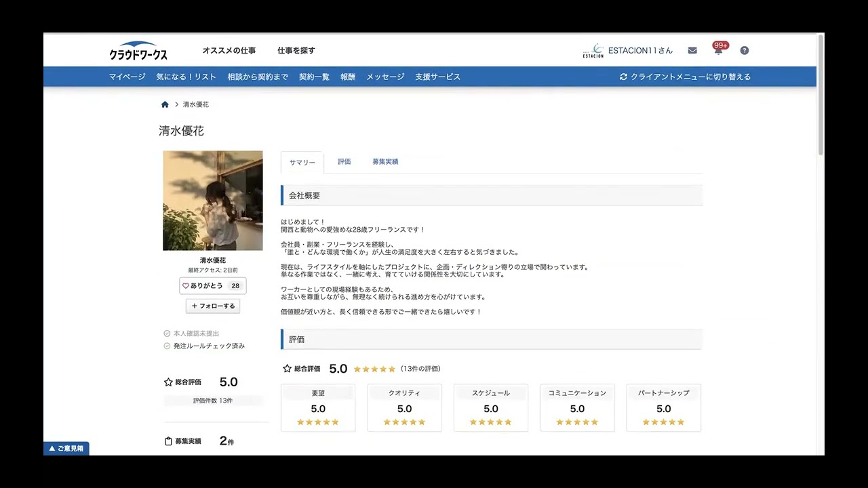Click the help question mark icon
Viewport: 868px width, 488px height.
coord(745,51)
